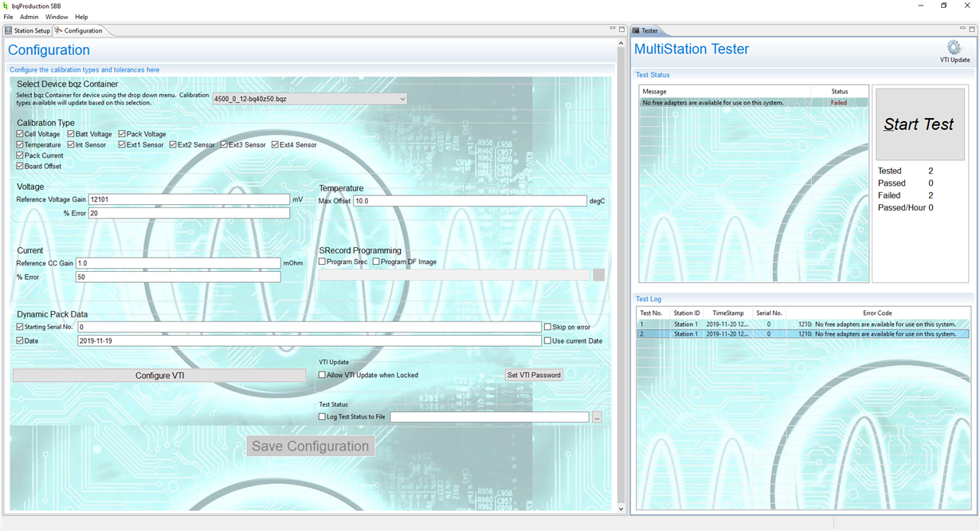The width and height of the screenshot is (980, 531).
Task: Click the Voltage % Error field
Action: pos(189,213)
